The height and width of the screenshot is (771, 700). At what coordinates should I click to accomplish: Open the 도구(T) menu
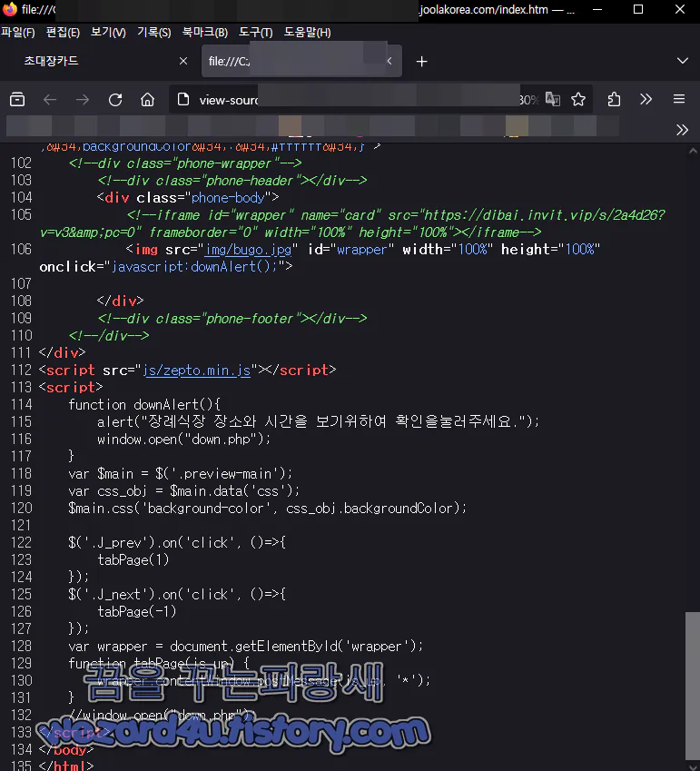[256, 33]
